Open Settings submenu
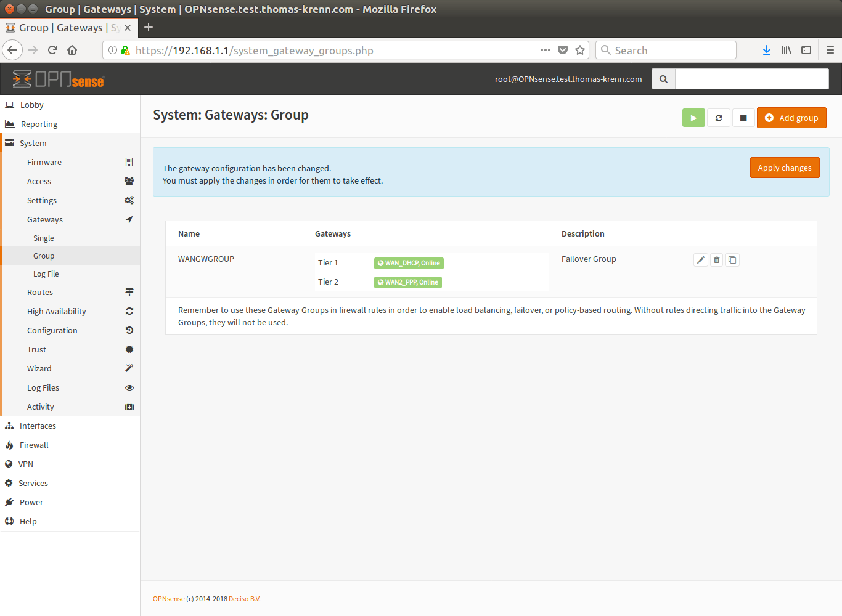This screenshot has width=842, height=616. (x=71, y=200)
